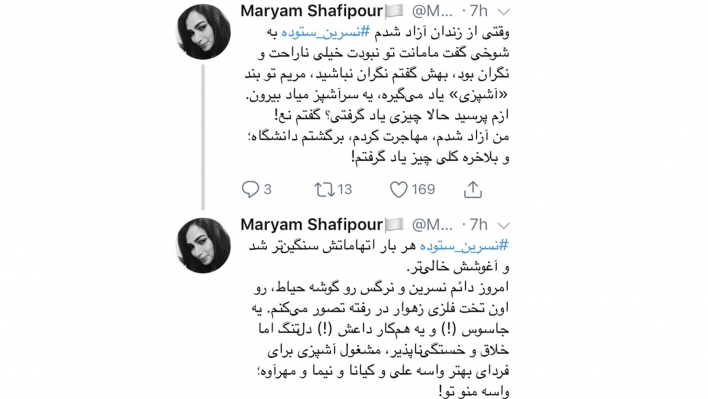Like the first tweet with heart icon
The height and width of the screenshot is (399, 708).
tap(398, 190)
